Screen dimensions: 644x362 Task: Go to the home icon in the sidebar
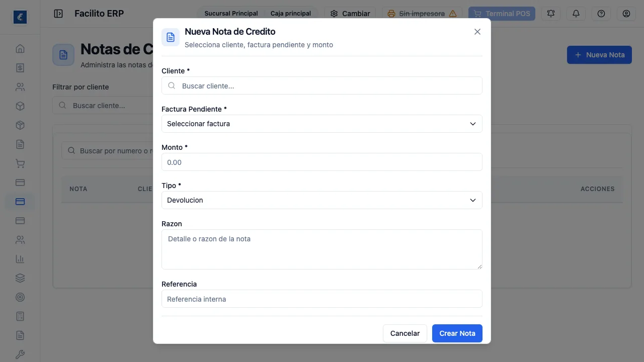click(x=20, y=49)
